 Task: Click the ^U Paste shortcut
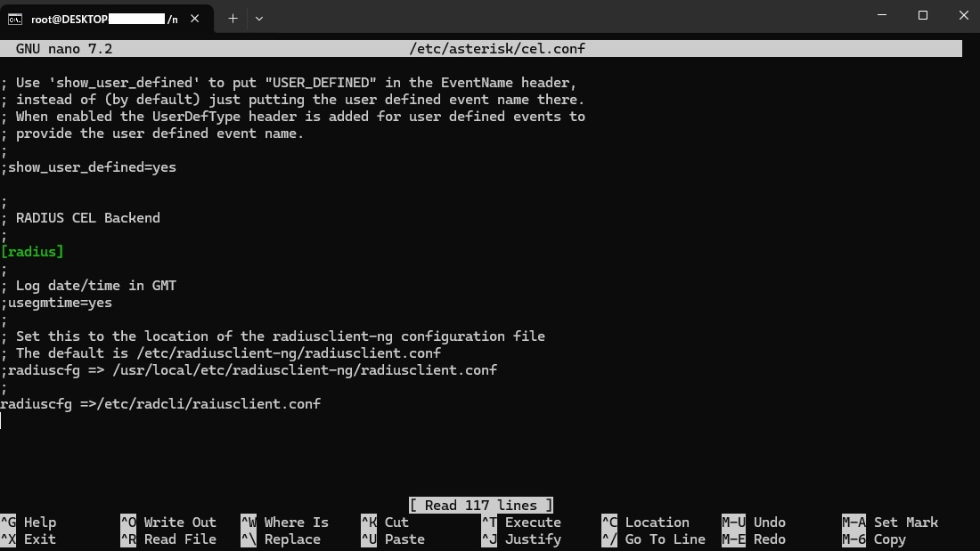pos(393,539)
